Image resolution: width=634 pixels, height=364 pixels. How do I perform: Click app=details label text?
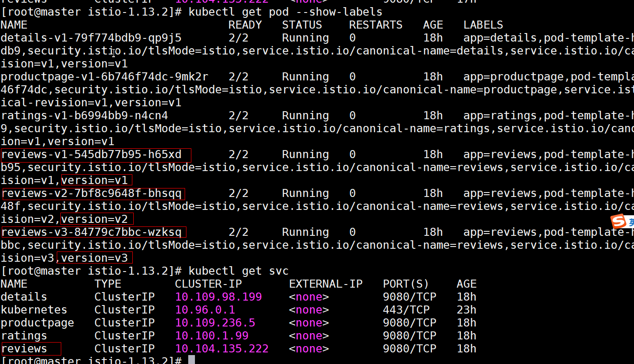coord(500,38)
